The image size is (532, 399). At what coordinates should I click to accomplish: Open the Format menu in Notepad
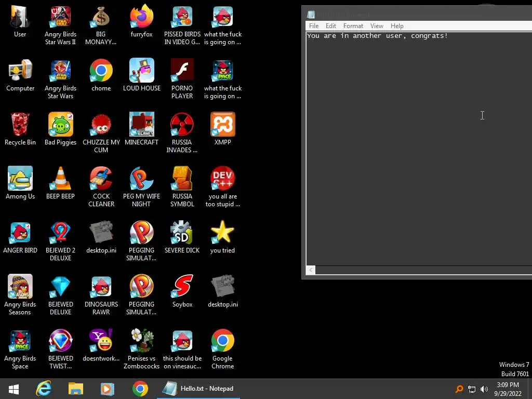(353, 26)
